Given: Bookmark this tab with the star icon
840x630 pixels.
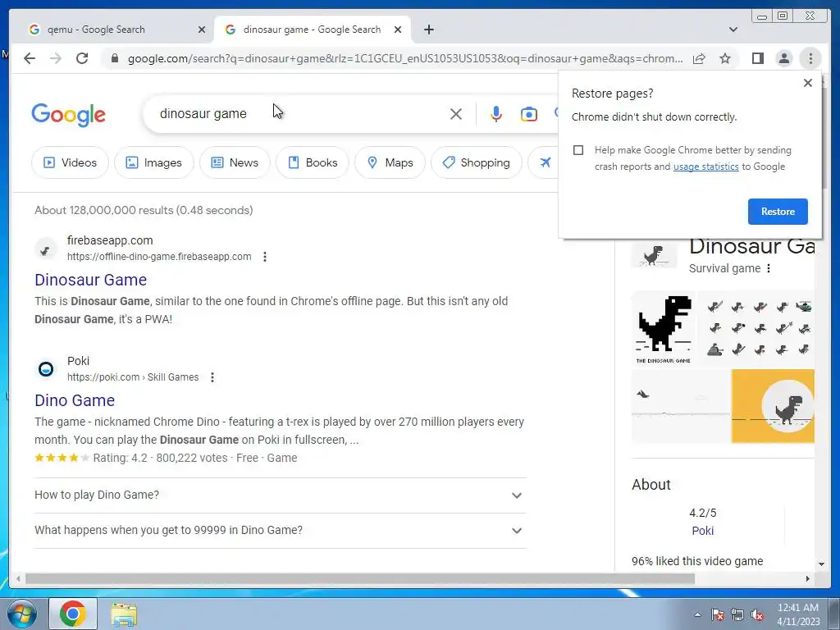Looking at the screenshot, I should coord(725,58).
